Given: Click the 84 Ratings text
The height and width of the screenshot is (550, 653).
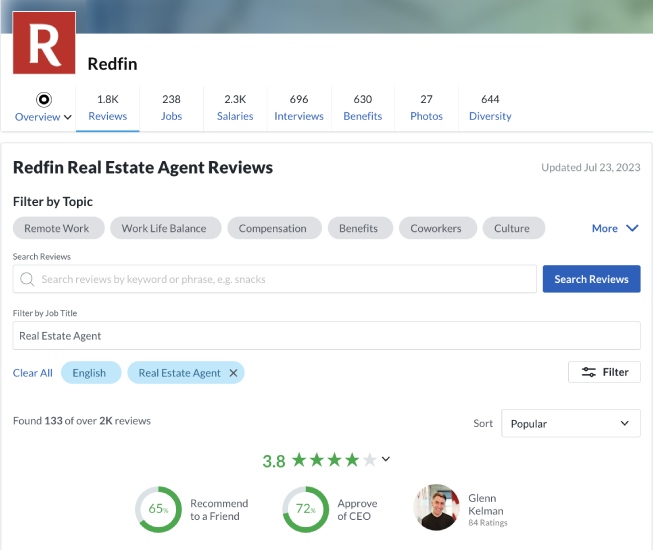Looking at the screenshot, I should click(x=488, y=523).
